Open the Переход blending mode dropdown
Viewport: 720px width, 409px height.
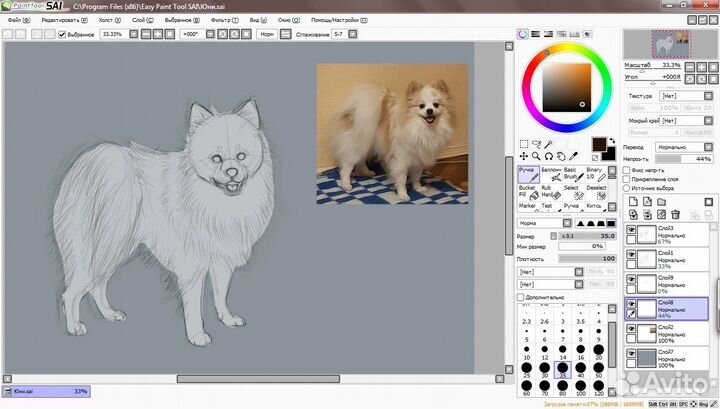(686, 146)
